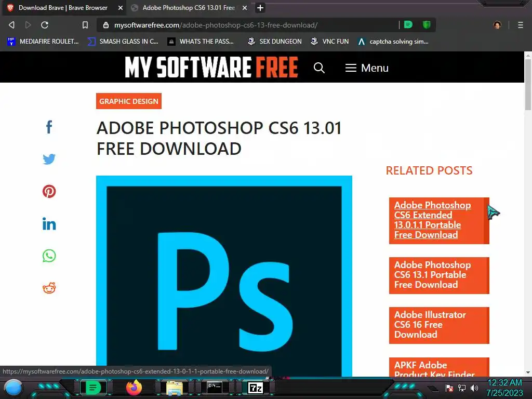
Task: Pin the post on Pinterest
Action: (x=49, y=191)
